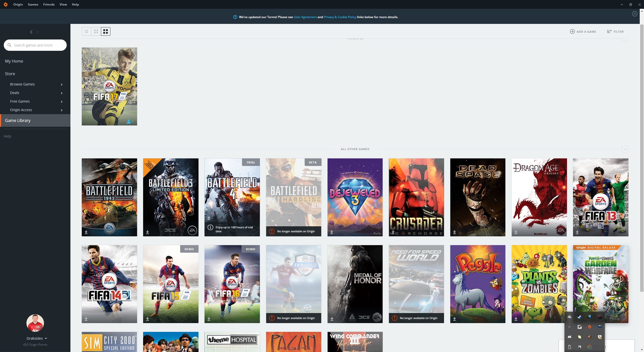Open the Privacy & Cookie Policy link

click(x=340, y=17)
